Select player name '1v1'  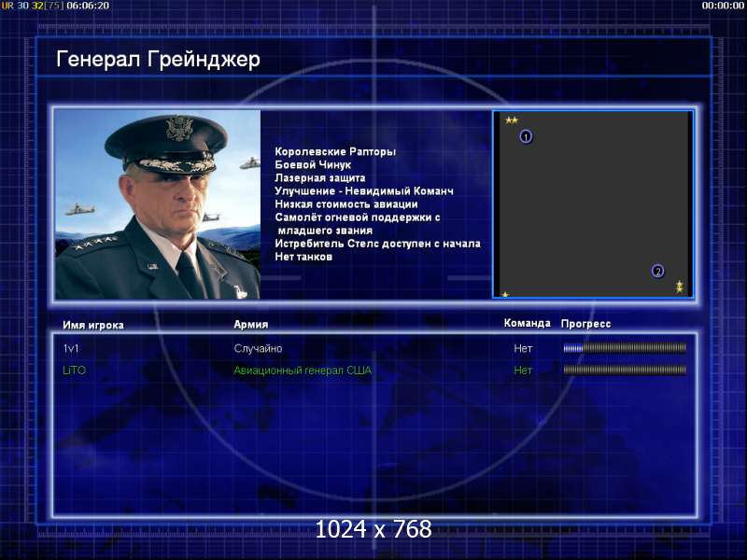pos(71,348)
